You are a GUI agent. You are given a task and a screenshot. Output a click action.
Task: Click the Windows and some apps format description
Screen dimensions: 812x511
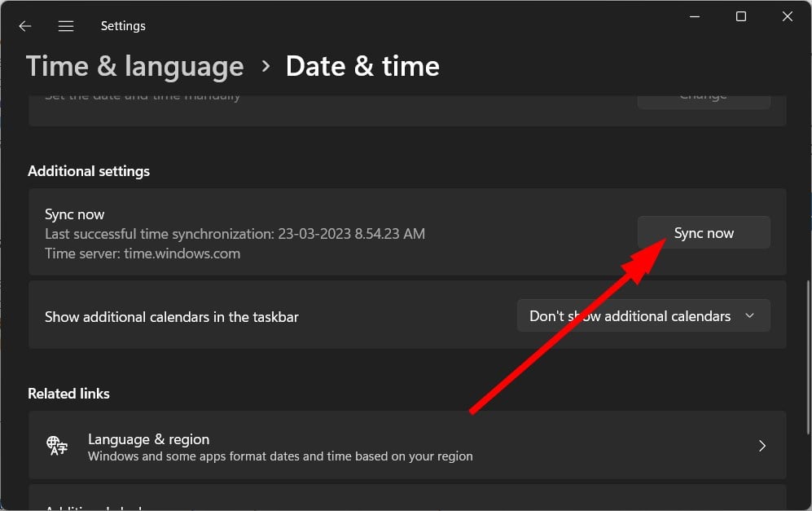[x=280, y=456]
